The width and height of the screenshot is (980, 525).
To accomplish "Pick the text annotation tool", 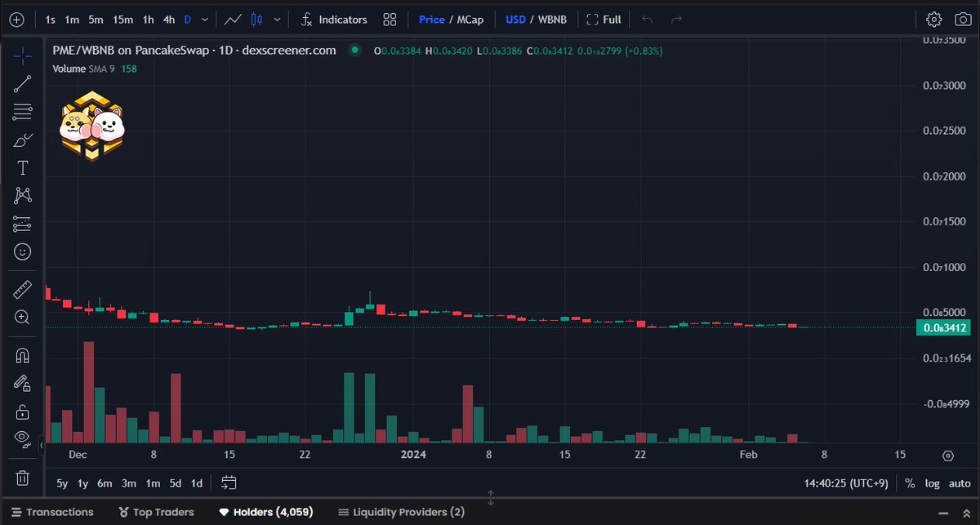I will pos(22,167).
